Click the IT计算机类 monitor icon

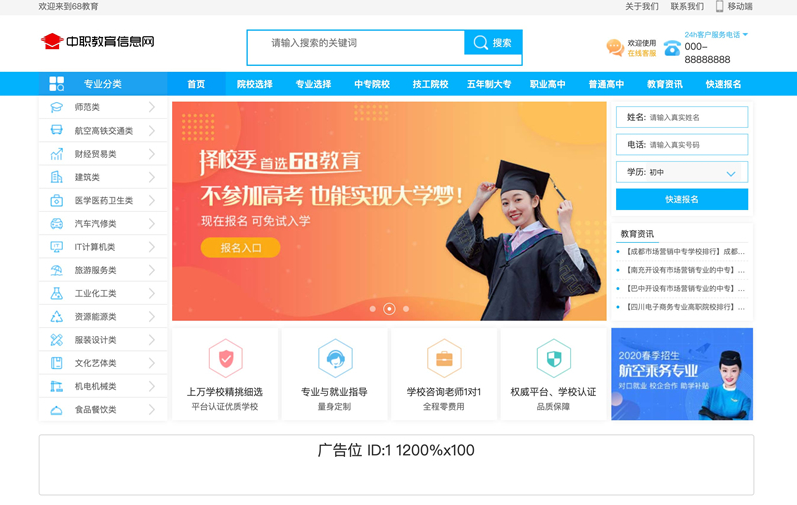(x=56, y=247)
